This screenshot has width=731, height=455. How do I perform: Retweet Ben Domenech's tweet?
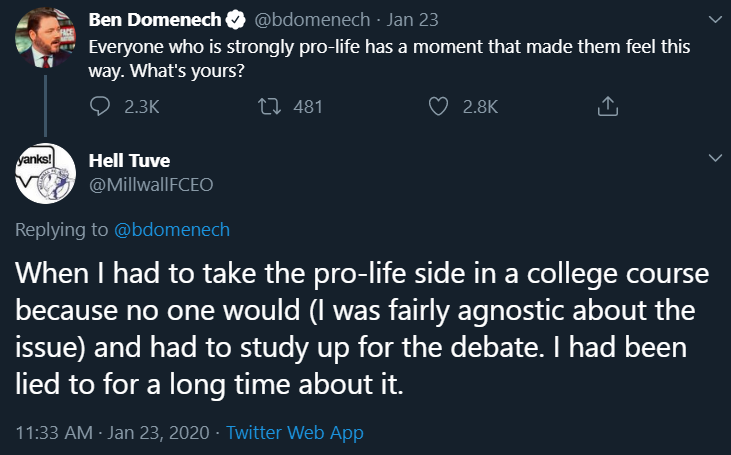[x=269, y=106]
